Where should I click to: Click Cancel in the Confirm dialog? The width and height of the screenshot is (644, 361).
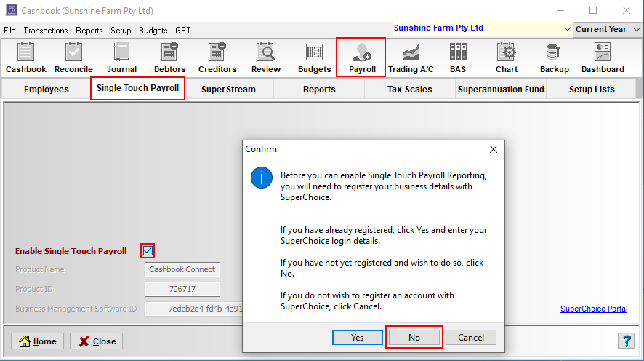[471, 338]
